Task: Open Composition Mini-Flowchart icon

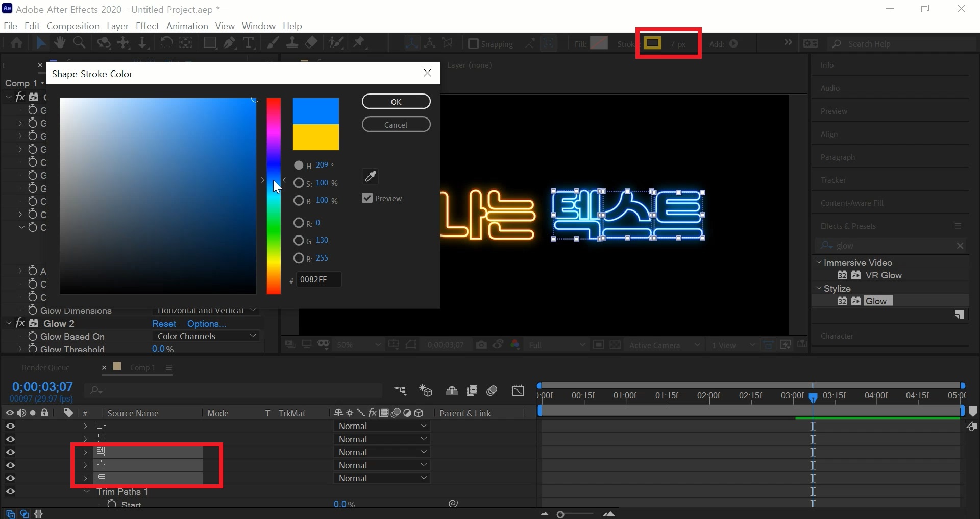Action: point(400,391)
